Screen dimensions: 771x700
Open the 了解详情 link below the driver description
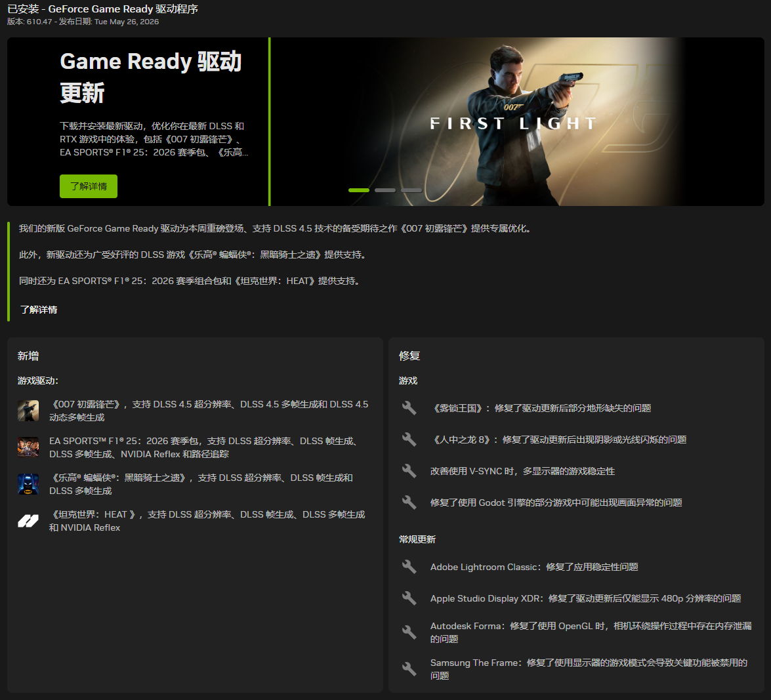click(38, 310)
